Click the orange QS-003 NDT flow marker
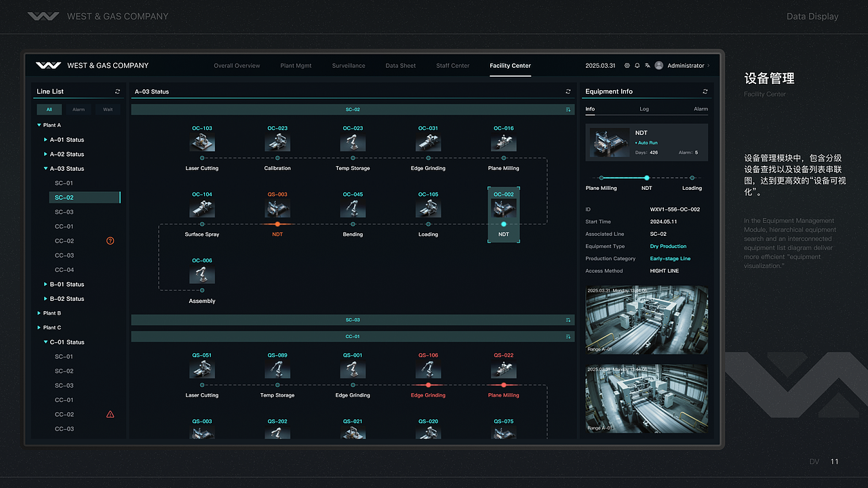This screenshot has height=488, width=868. pyautogui.click(x=277, y=224)
